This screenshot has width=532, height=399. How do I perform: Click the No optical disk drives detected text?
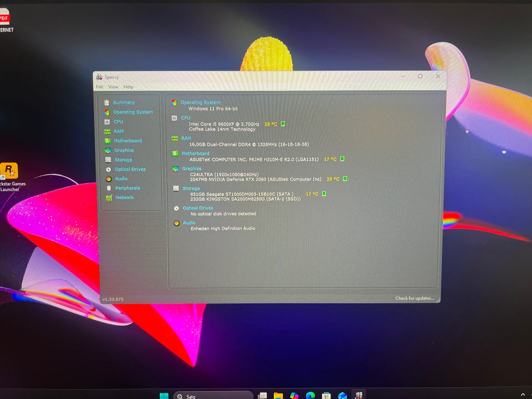point(223,214)
